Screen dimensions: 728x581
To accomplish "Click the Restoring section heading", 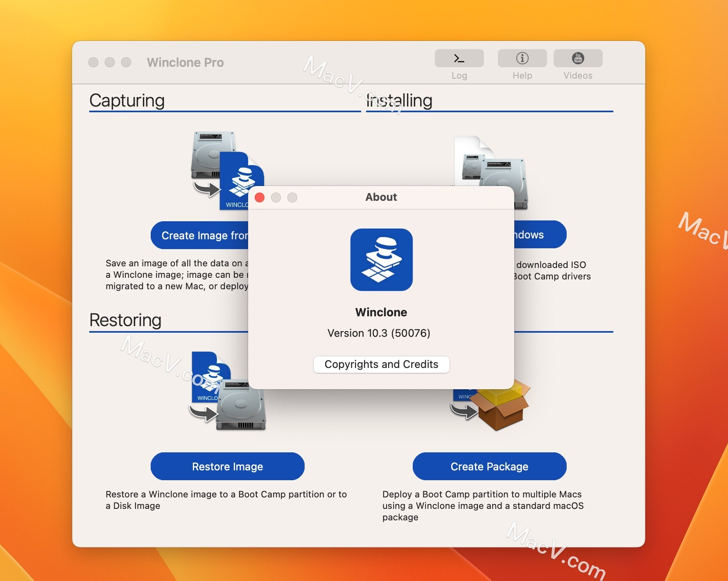I will 125,320.
